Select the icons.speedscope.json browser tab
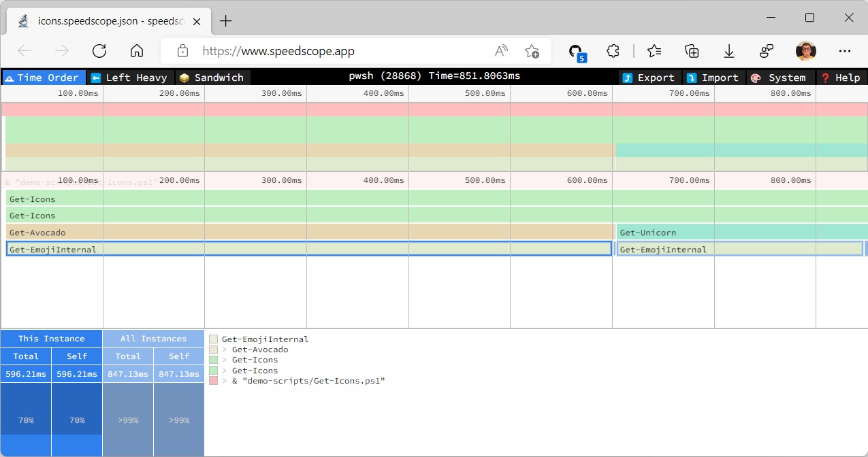This screenshot has height=457, width=868. coord(109,20)
